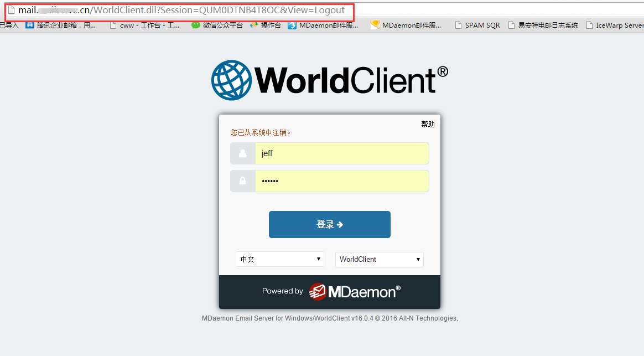Open the 腾讯企业邮箱 bookmark
This screenshot has height=356, width=644.
coord(61,25)
